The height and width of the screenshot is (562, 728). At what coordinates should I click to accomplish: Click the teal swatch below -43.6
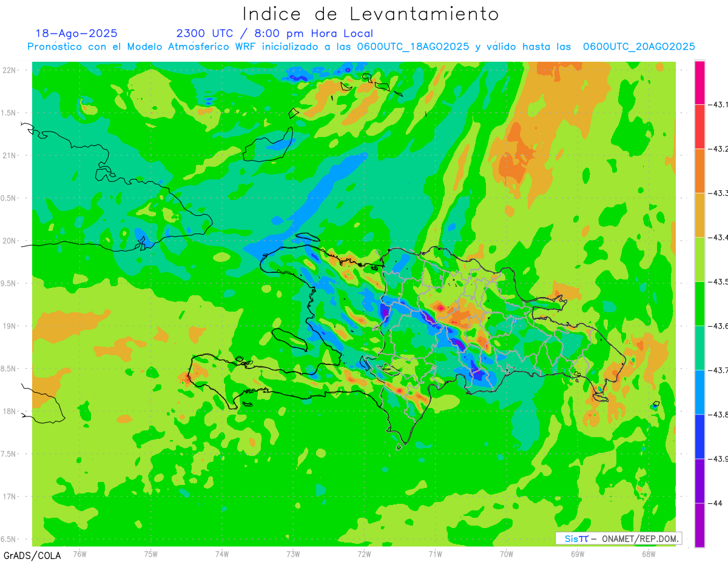[699, 348]
